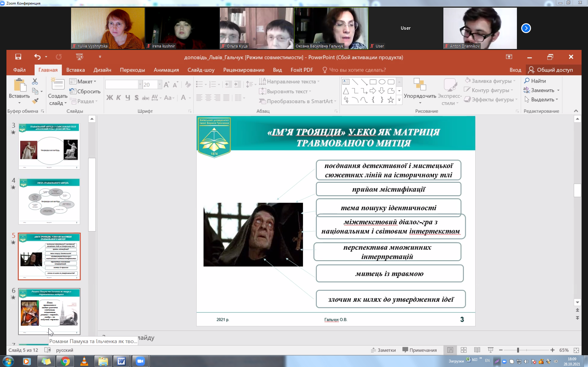Expand the Макет layout dropdown
588x367 pixels.
(83, 81)
